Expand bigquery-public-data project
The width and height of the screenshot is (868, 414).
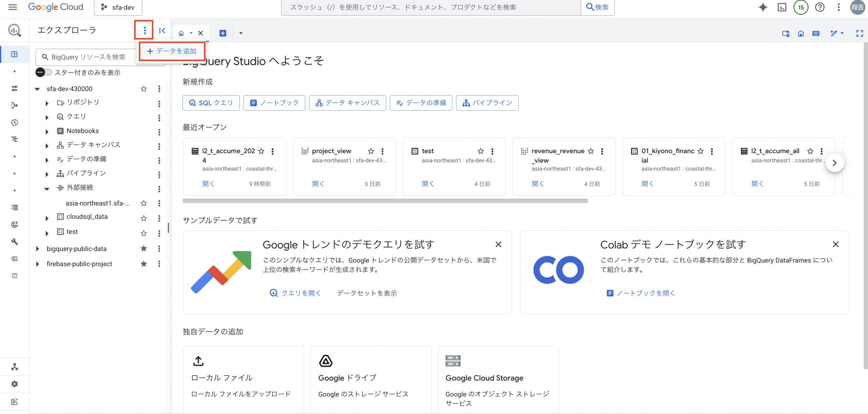[37, 249]
